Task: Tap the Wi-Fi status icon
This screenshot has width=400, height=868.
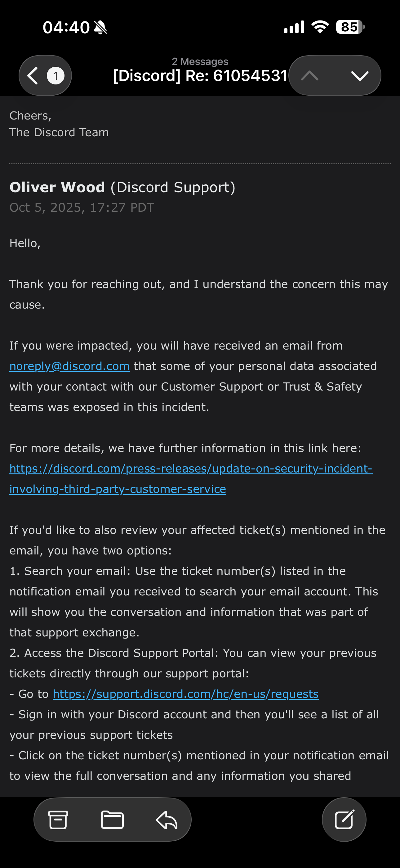Action: (320, 27)
